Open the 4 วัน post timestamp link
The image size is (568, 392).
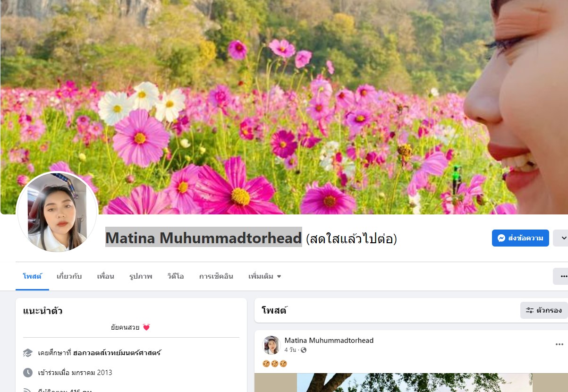coord(290,350)
